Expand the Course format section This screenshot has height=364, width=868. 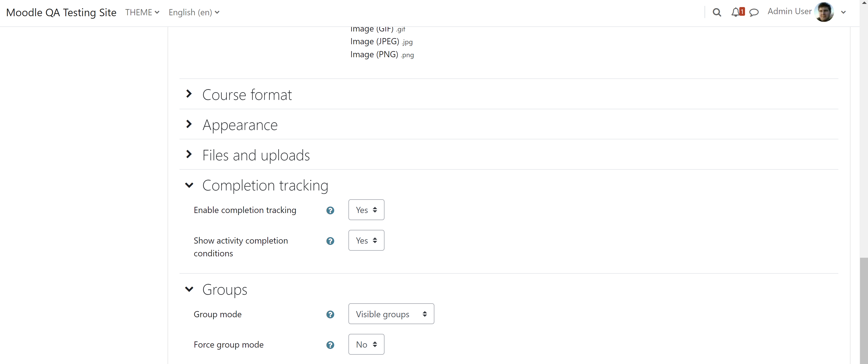[247, 94]
